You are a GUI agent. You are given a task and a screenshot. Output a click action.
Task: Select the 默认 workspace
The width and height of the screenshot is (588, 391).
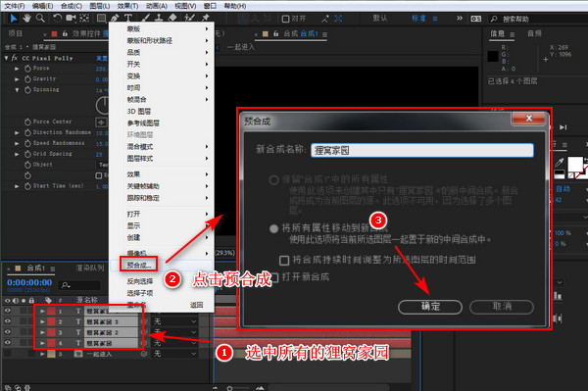pos(380,18)
